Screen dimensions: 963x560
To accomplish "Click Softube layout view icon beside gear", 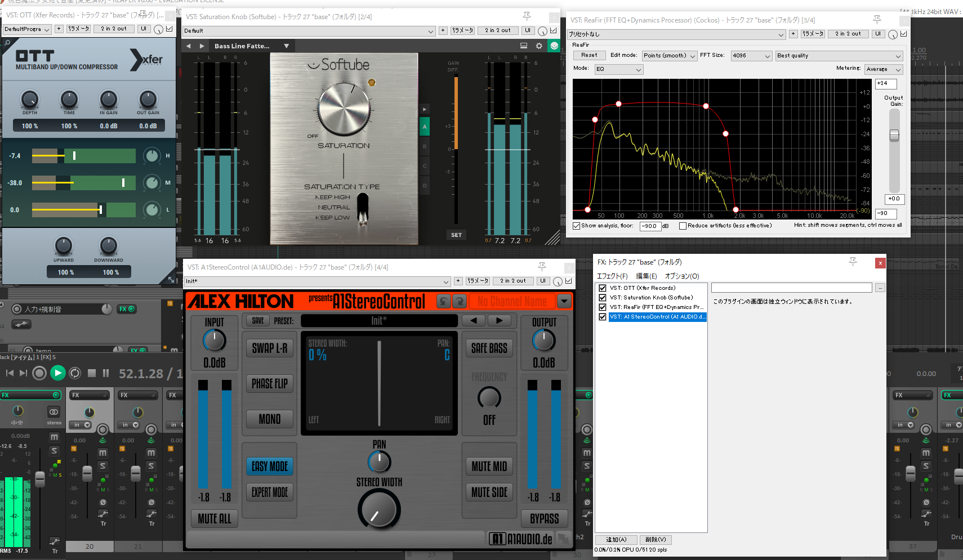I will [524, 46].
